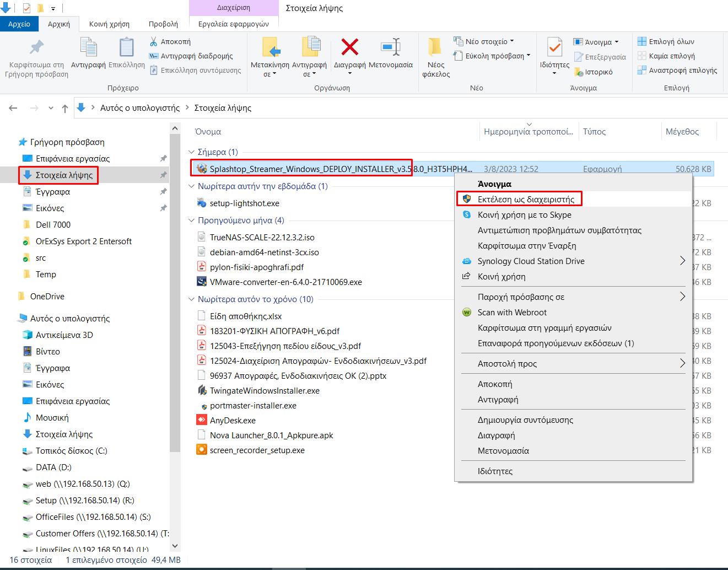Go back with the left arrow button
Image resolution: width=728 pixels, height=570 pixels.
point(13,108)
